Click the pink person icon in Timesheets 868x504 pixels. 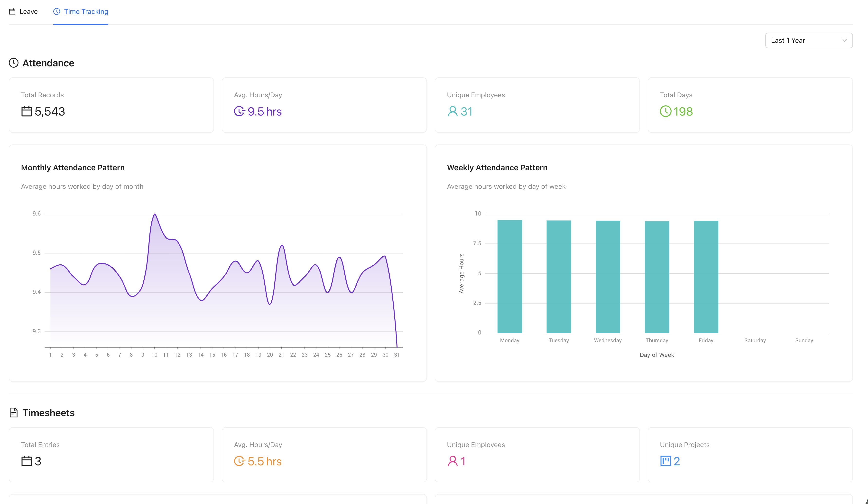pyautogui.click(x=452, y=461)
